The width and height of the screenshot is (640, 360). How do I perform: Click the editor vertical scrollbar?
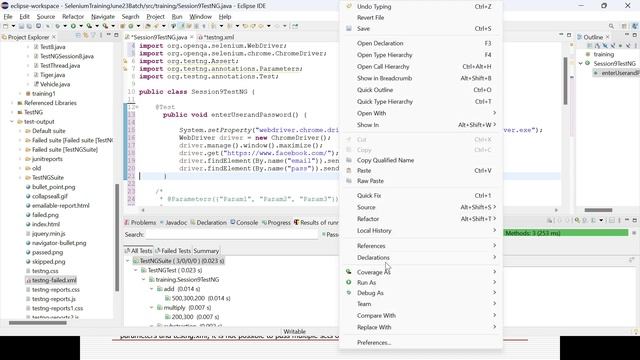pos(565,81)
